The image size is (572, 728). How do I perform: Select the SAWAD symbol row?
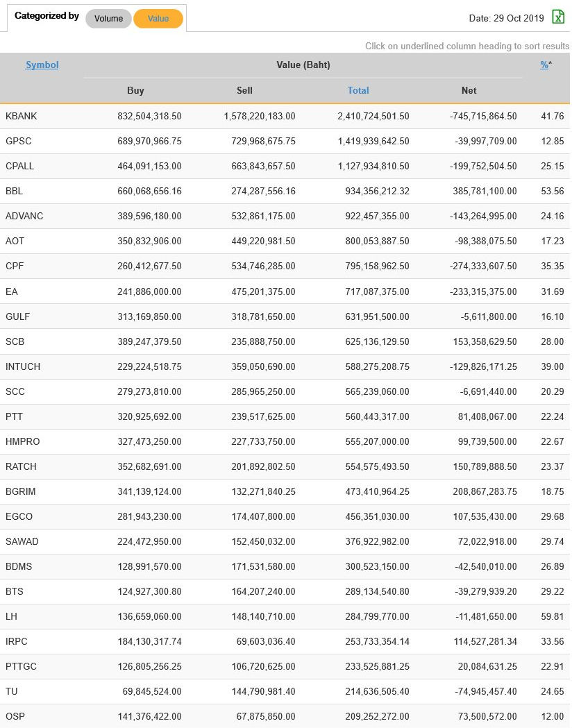pos(22,541)
